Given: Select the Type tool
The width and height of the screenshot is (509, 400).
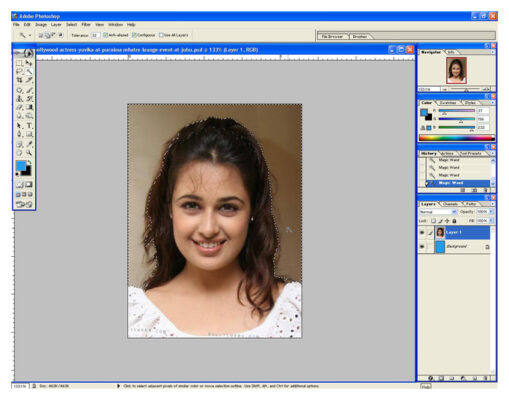Looking at the screenshot, I should [29, 126].
